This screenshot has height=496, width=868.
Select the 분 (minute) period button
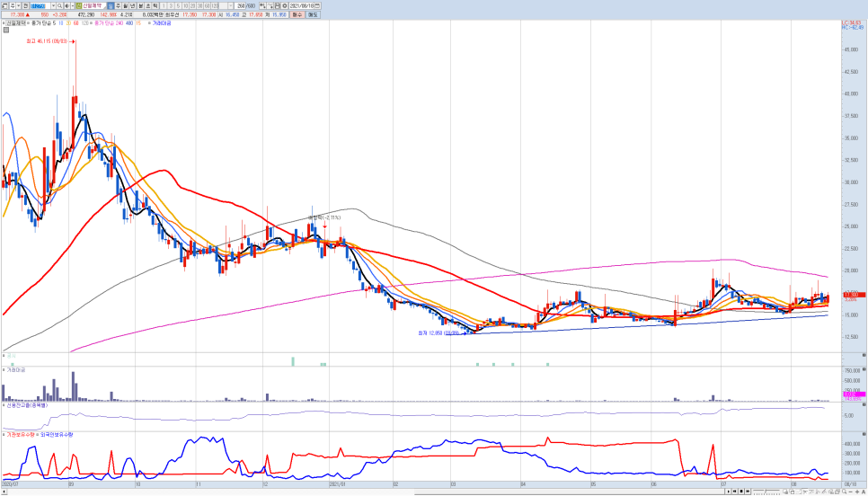click(140, 5)
